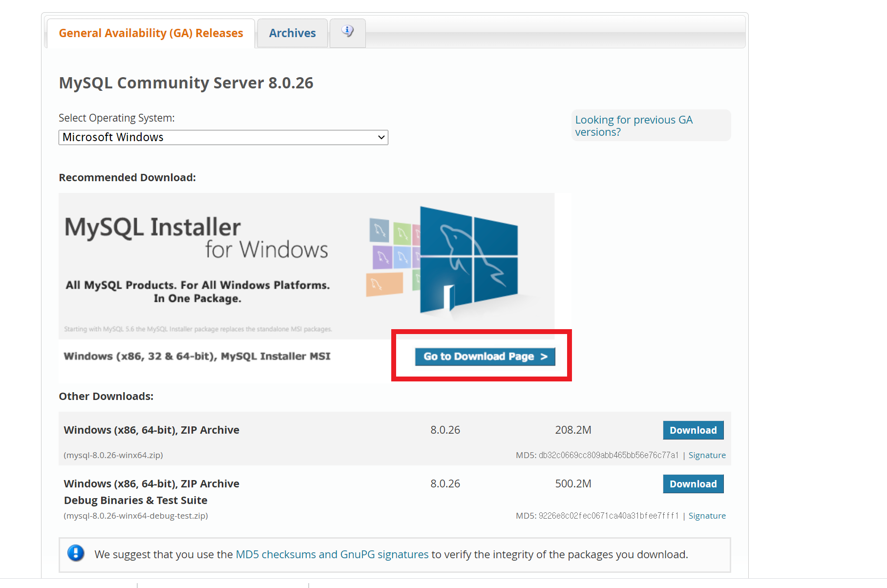Click Go to Download Page button
The width and height of the screenshot is (887, 588).
point(485,357)
